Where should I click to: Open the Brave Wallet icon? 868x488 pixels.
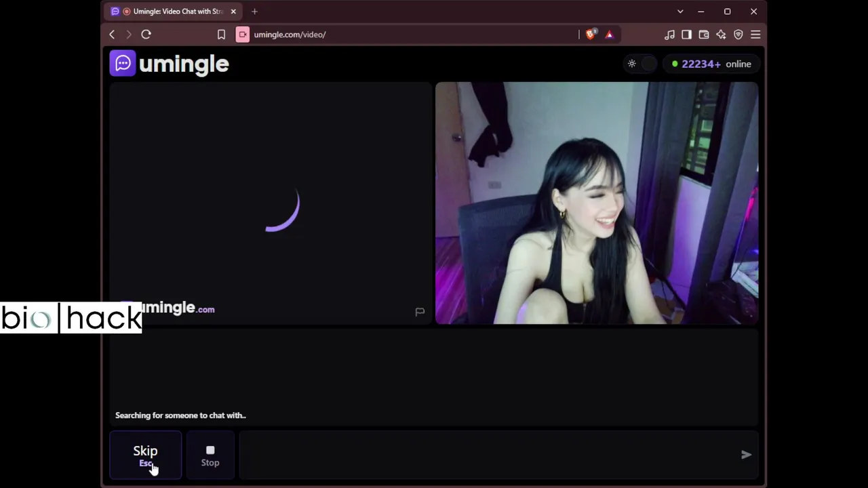704,35
